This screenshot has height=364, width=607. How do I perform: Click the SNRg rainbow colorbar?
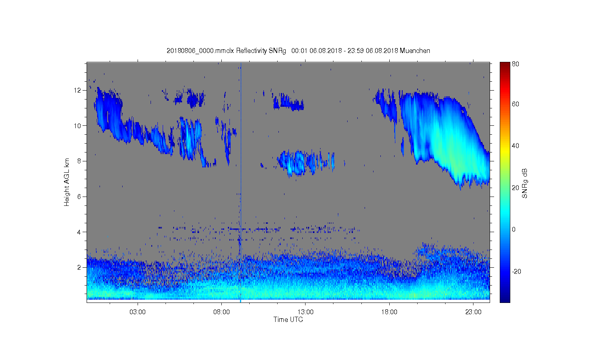point(505,182)
